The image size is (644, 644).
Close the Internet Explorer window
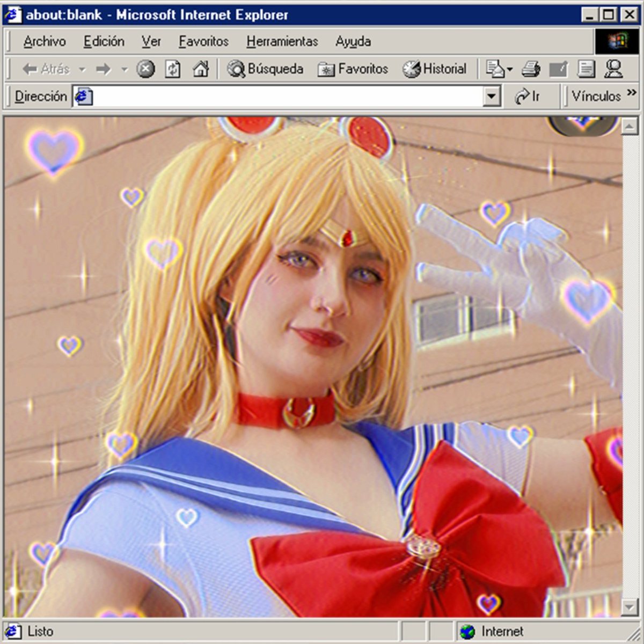628,14
